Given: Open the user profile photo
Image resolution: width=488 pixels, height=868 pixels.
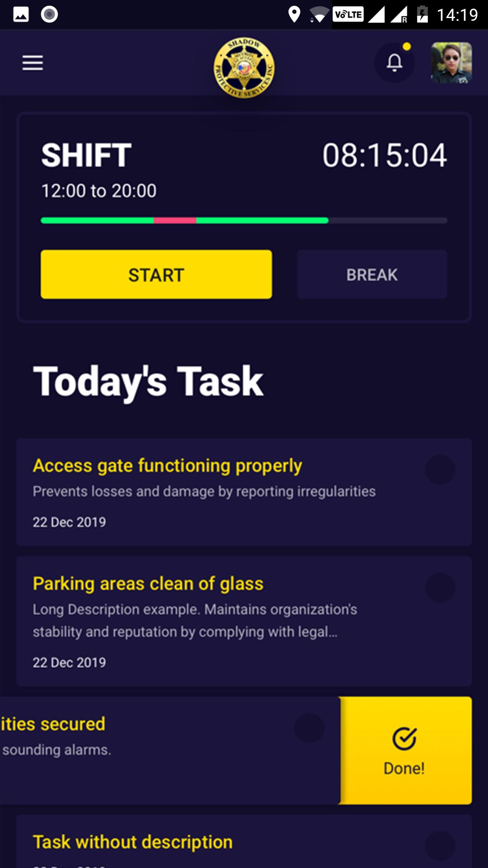Looking at the screenshot, I should pyautogui.click(x=451, y=63).
